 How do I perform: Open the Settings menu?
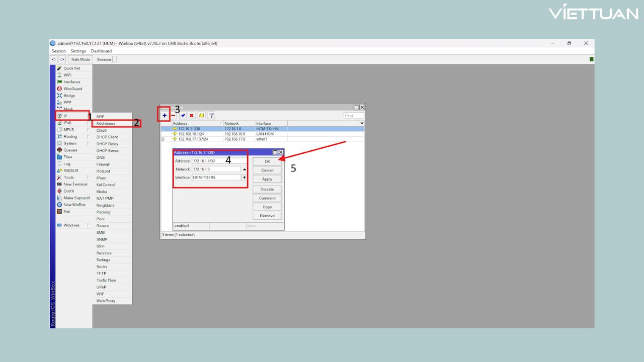[x=78, y=51]
